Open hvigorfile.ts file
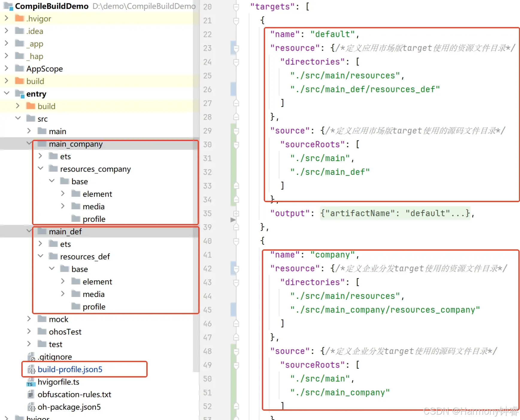Viewport: 520px width, 420px height. click(x=59, y=382)
